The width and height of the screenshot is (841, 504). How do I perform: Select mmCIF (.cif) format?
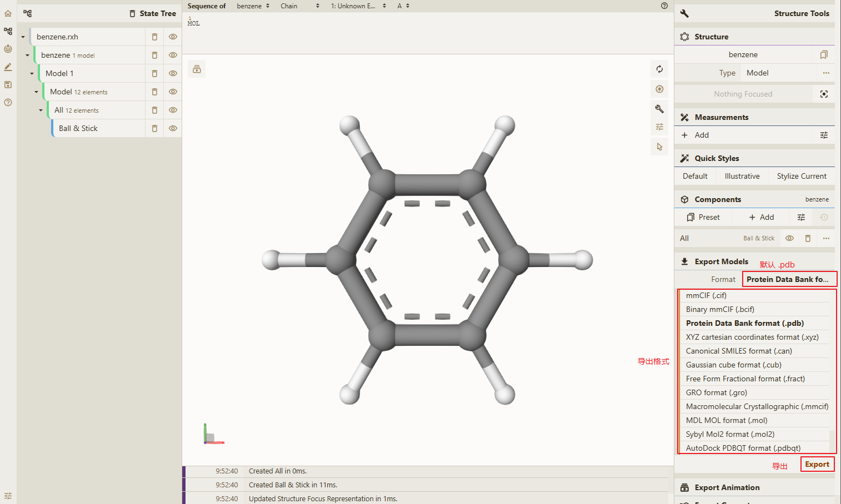click(754, 295)
